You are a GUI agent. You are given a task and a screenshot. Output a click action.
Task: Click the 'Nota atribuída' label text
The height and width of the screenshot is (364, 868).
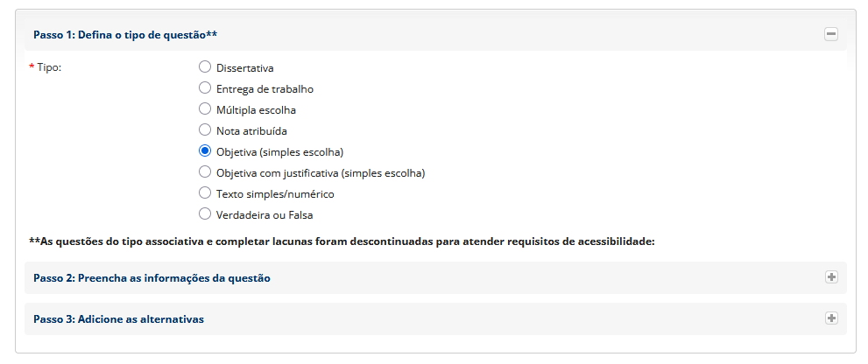click(251, 131)
